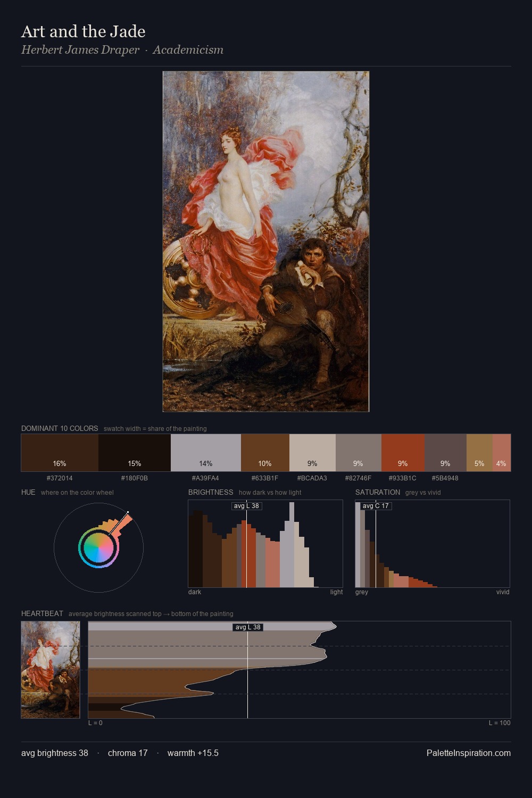Viewport: 532px width, 798px height.
Task: Click hex code #633B1F
Action: (265, 478)
